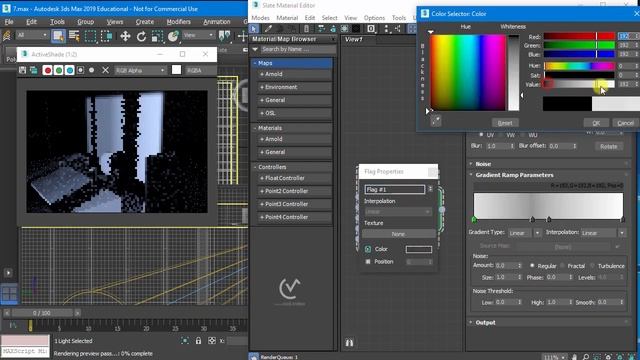Click the Value slider in Color Selector
The image size is (640, 360).
(579, 84)
